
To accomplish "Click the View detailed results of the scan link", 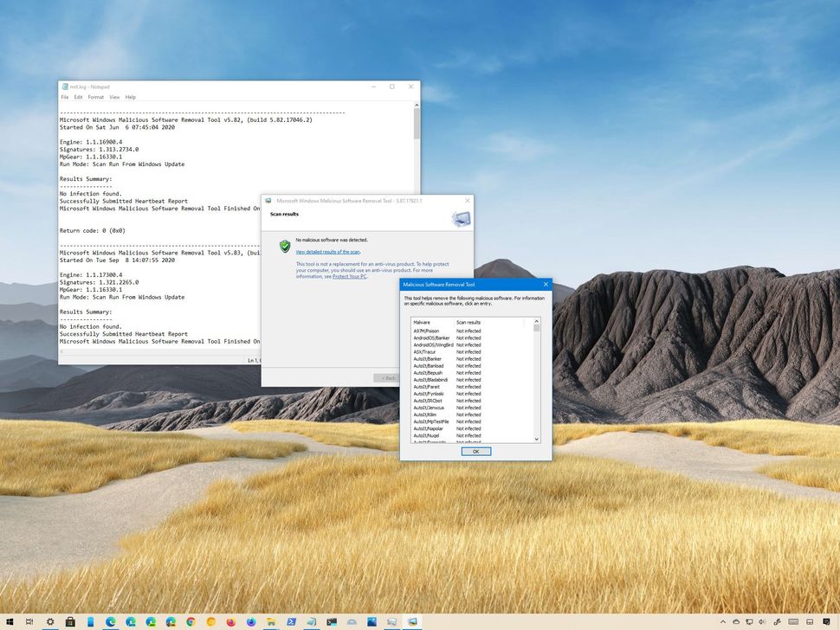I will pyautogui.click(x=328, y=251).
